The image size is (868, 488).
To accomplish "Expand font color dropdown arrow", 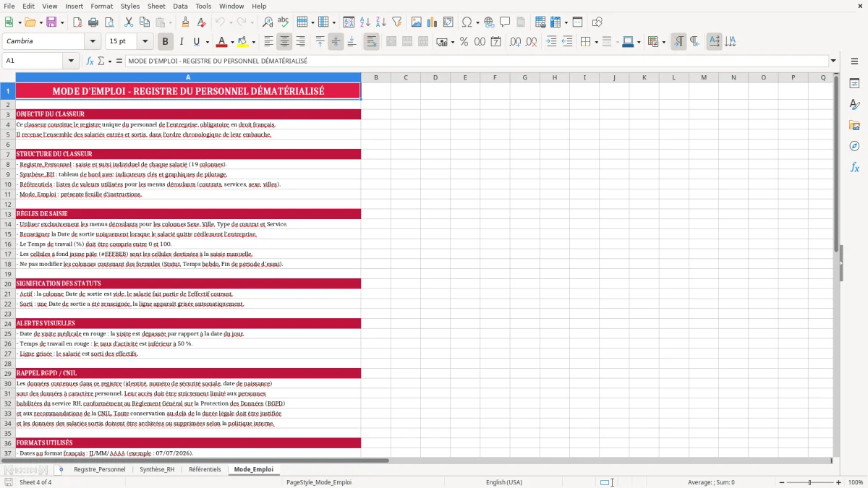I will click(232, 42).
